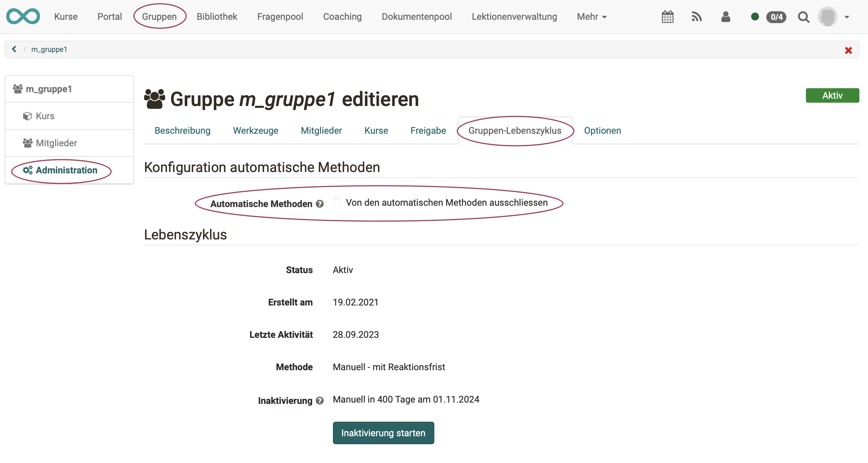Click the back chevron in breadcrumb
Viewport: 868px width, 463px height.
14,49
